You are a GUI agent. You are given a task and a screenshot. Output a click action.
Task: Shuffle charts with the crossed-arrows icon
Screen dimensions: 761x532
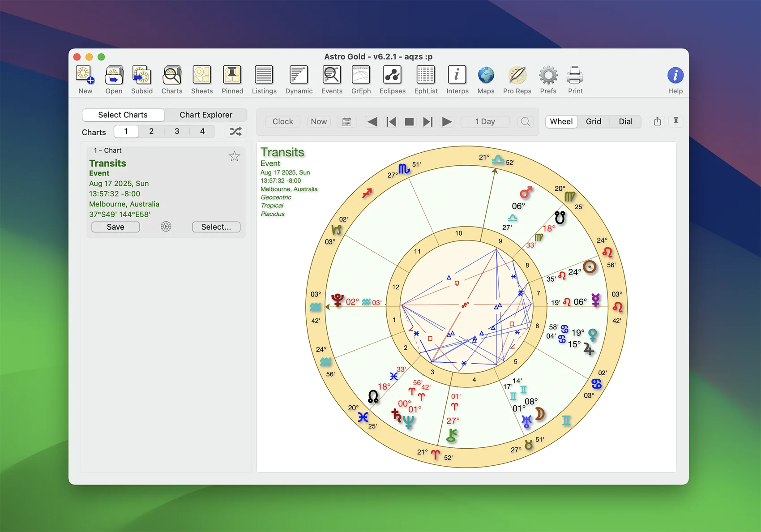[x=235, y=131]
